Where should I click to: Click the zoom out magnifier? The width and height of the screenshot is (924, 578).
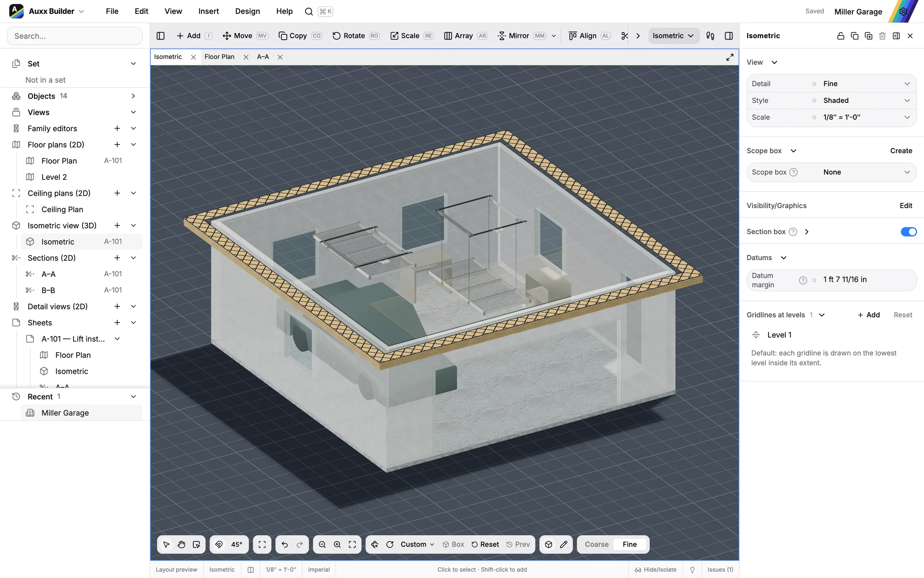click(322, 544)
